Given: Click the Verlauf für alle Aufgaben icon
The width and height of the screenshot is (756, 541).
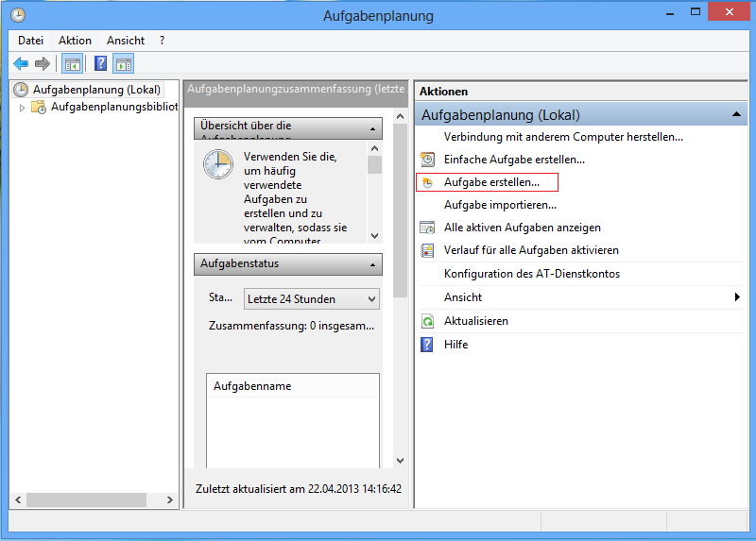Looking at the screenshot, I should [427, 250].
